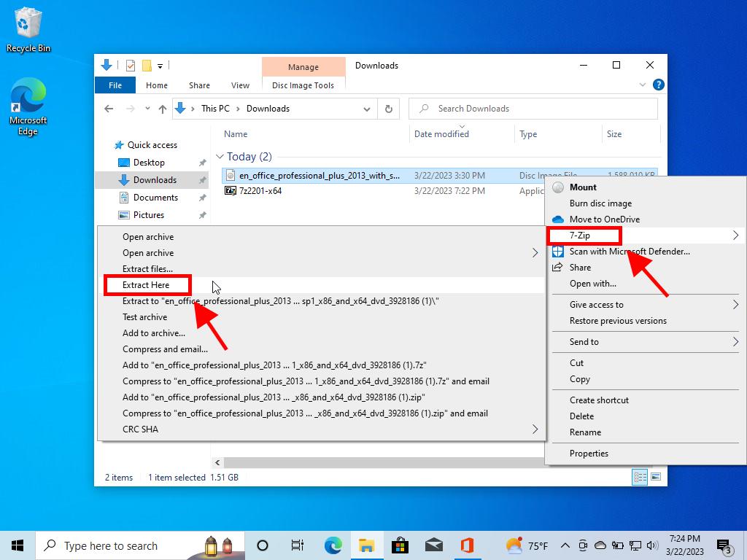
Task: Expand the CRC SHA submenu
Action: tap(535, 429)
